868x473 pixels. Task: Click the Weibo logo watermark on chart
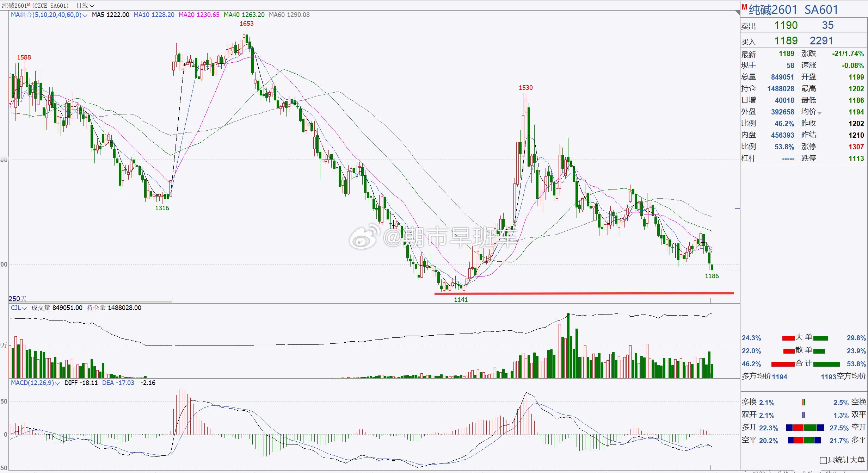coord(364,238)
